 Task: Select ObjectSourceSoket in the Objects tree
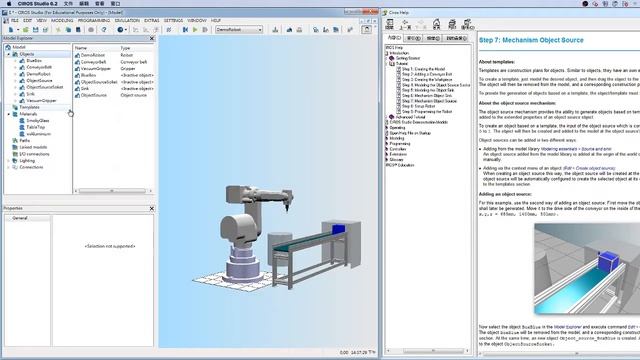pyautogui.click(x=45, y=87)
